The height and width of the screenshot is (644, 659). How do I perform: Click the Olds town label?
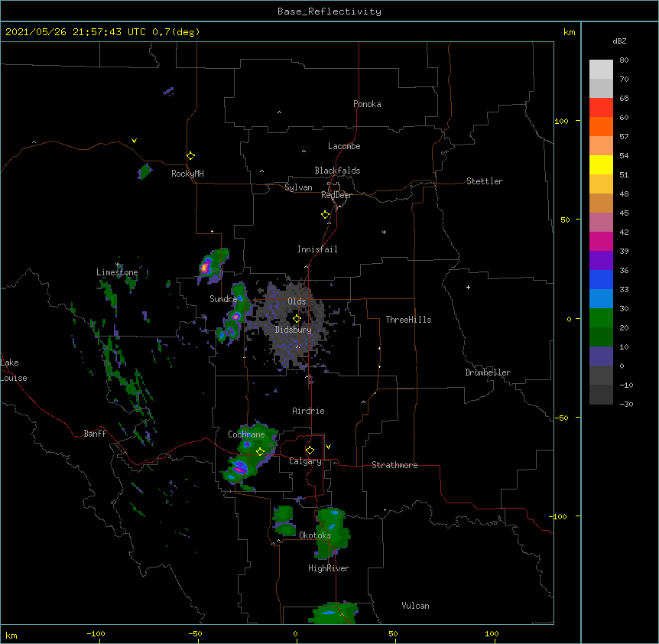click(297, 301)
